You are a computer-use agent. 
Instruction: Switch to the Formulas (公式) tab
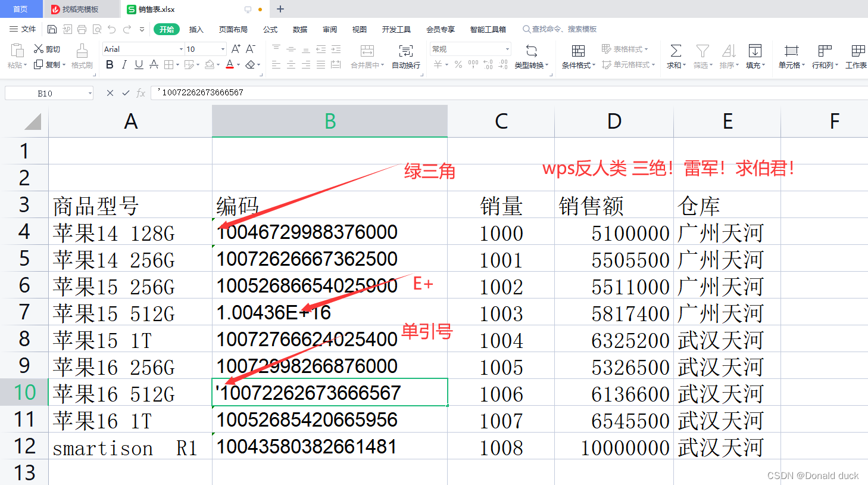(x=270, y=29)
